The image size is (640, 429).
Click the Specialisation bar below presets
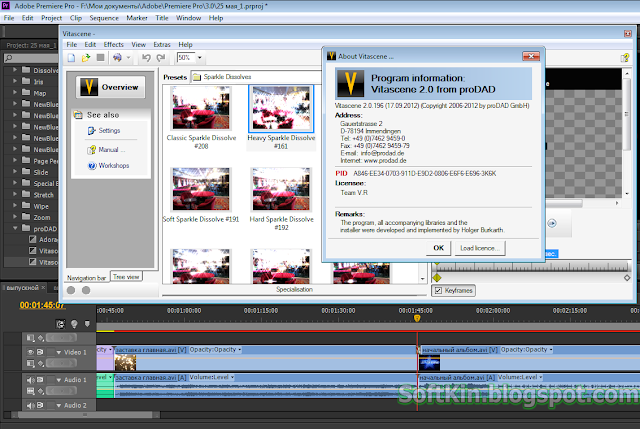(294, 289)
